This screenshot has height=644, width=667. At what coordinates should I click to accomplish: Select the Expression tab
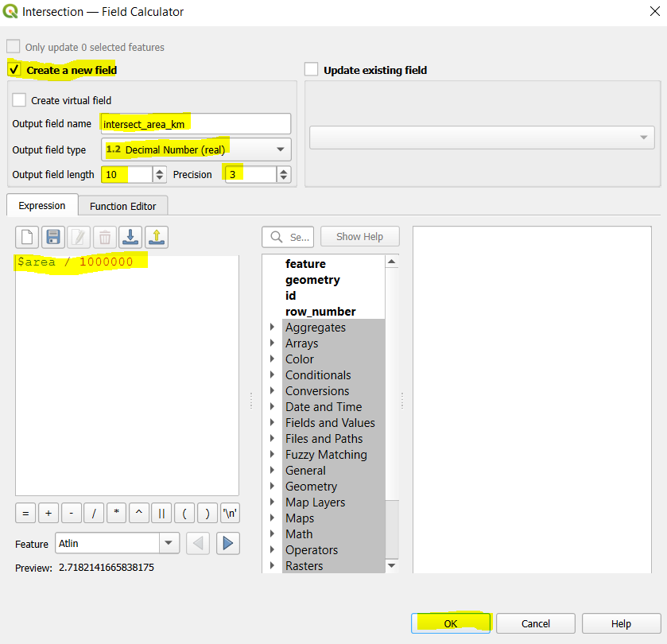(x=42, y=206)
